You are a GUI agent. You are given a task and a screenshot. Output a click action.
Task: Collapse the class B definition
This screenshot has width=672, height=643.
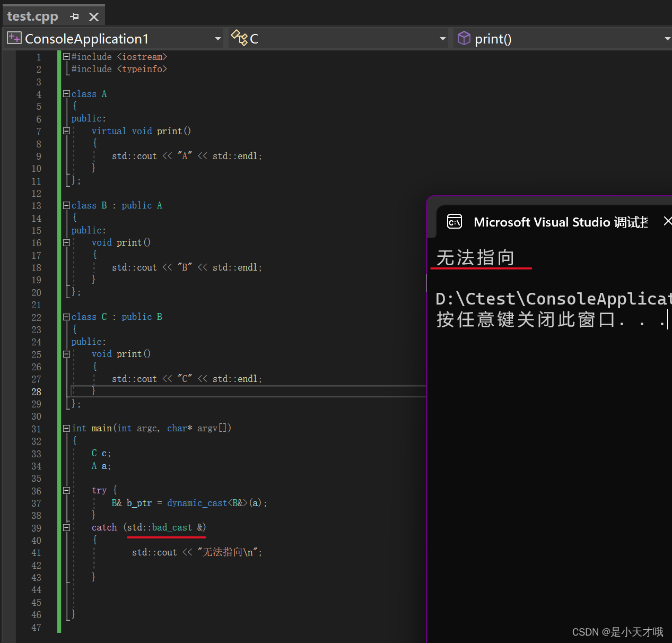pyautogui.click(x=66, y=205)
